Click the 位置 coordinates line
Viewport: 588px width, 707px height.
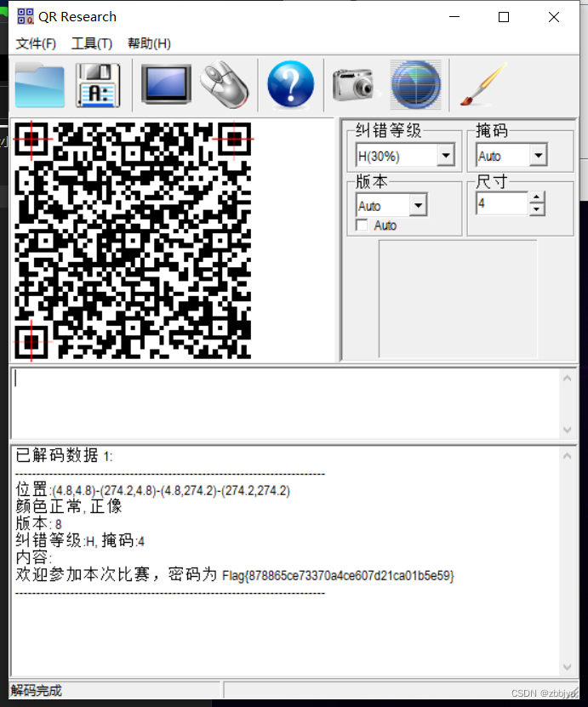click(x=153, y=490)
